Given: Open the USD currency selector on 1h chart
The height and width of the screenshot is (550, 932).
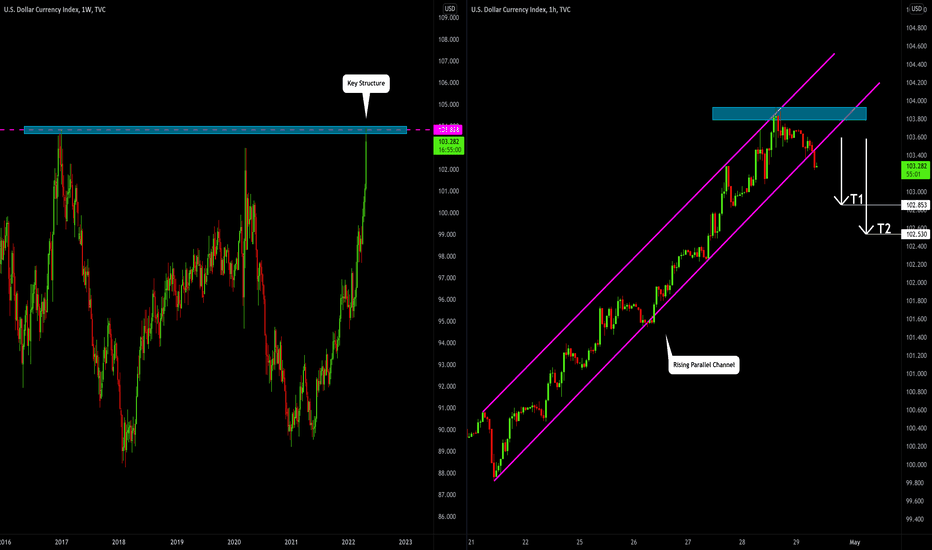Looking at the screenshot, I should click(x=917, y=9).
